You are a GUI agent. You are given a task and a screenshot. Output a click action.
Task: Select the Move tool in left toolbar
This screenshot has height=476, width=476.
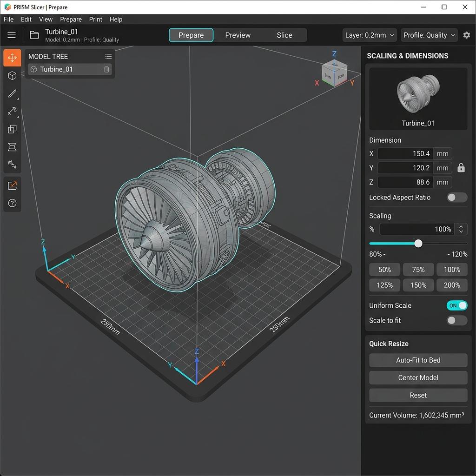(12, 58)
